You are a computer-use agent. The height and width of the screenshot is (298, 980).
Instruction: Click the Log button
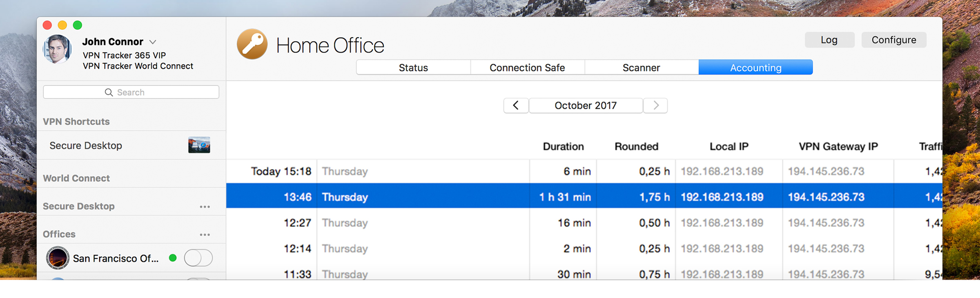click(x=829, y=40)
